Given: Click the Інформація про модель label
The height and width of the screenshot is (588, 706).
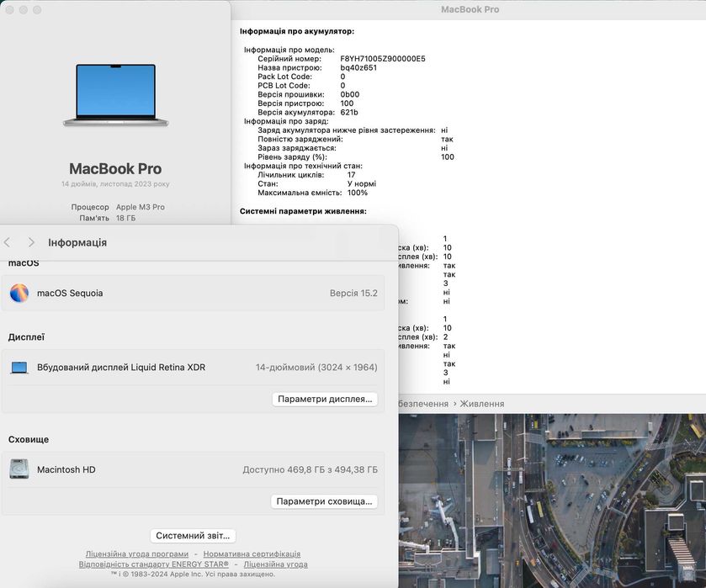Looking at the screenshot, I should coord(289,50).
